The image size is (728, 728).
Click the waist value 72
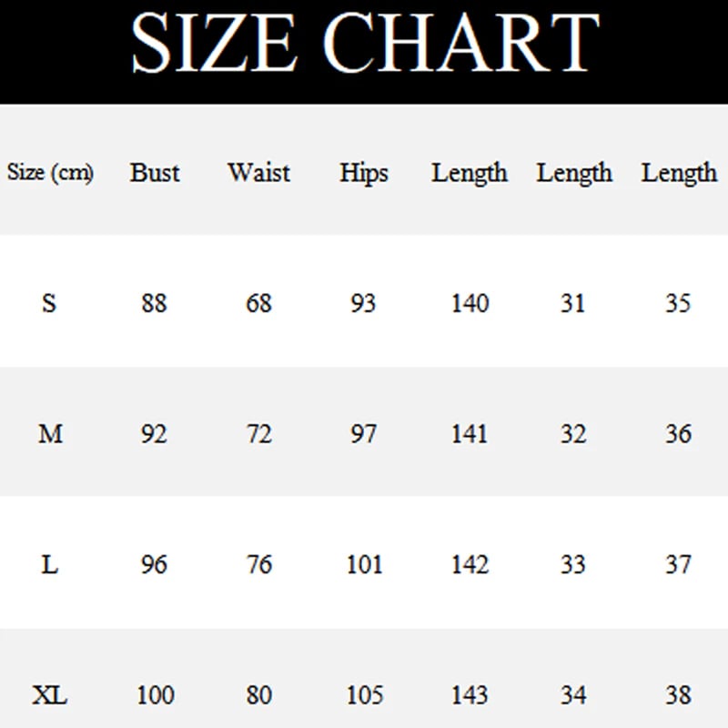click(258, 434)
